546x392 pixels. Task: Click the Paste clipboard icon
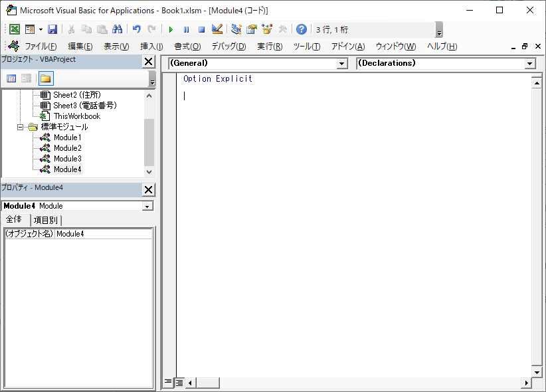102,29
